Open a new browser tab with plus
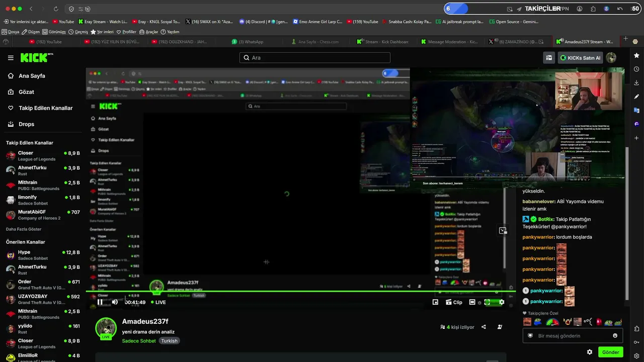This screenshot has height=362, width=644. [x=626, y=39]
